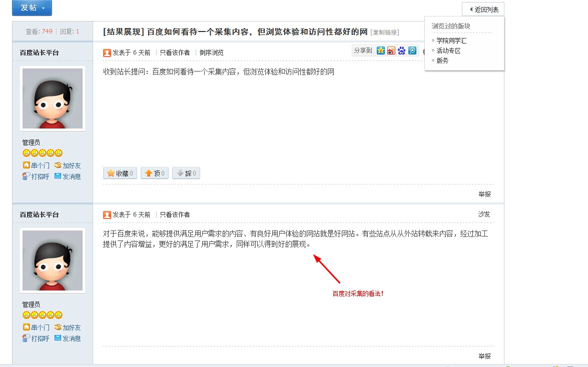Viewport: 588px width, 367px height.
Task: Click the first post's smiley rating icons
Action: coord(43,153)
